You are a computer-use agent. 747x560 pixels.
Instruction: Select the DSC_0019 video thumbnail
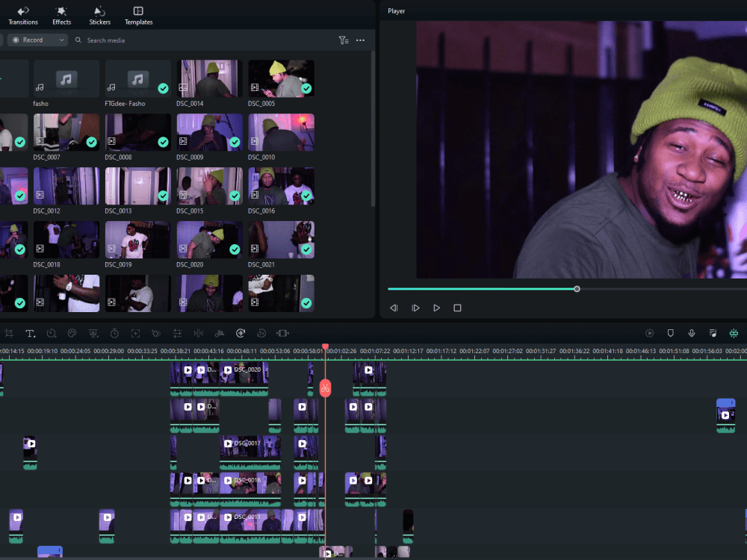pyautogui.click(x=137, y=240)
